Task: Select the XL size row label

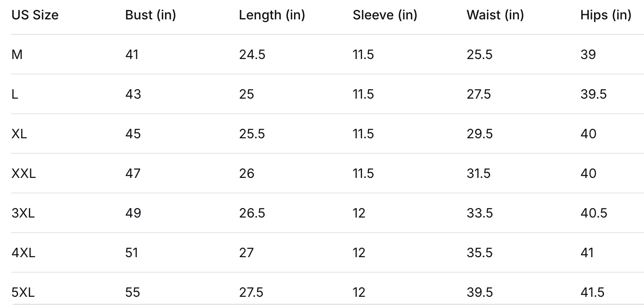Action: click(x=19, y=134)
